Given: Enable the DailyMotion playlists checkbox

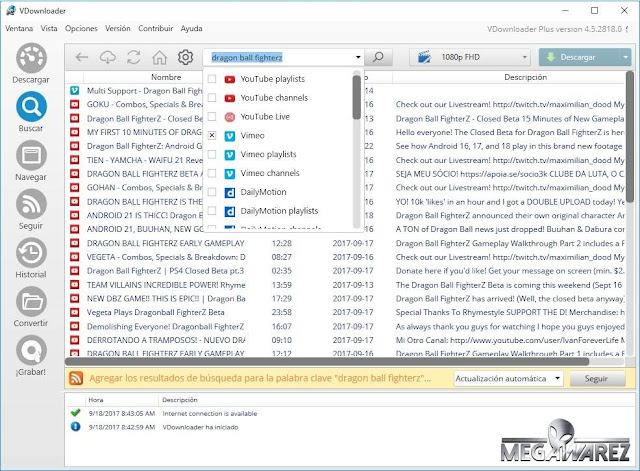Looking at the screenshot, I should coord(212,211).
